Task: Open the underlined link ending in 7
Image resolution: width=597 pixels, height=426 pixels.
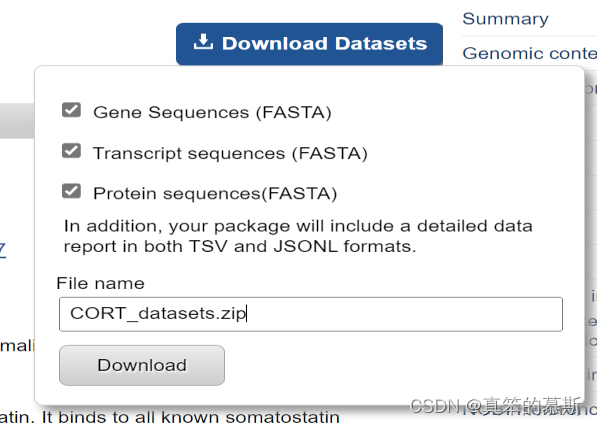Action: (3, 250)
